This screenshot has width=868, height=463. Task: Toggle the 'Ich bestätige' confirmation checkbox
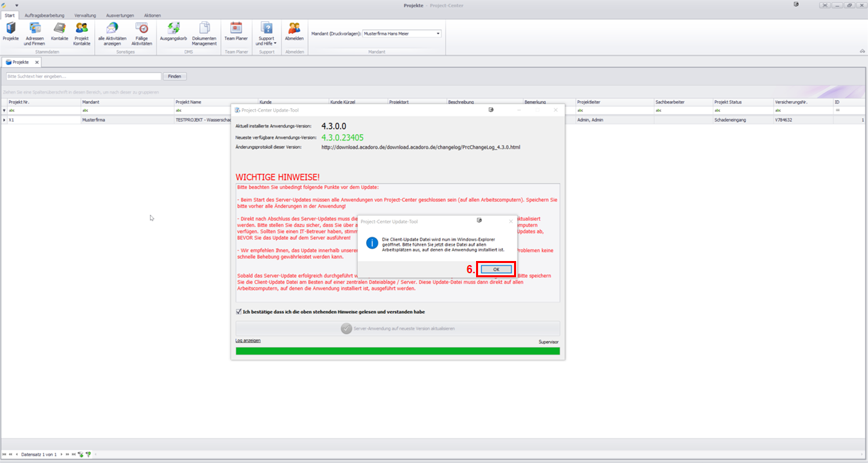(x=239, y=312)
